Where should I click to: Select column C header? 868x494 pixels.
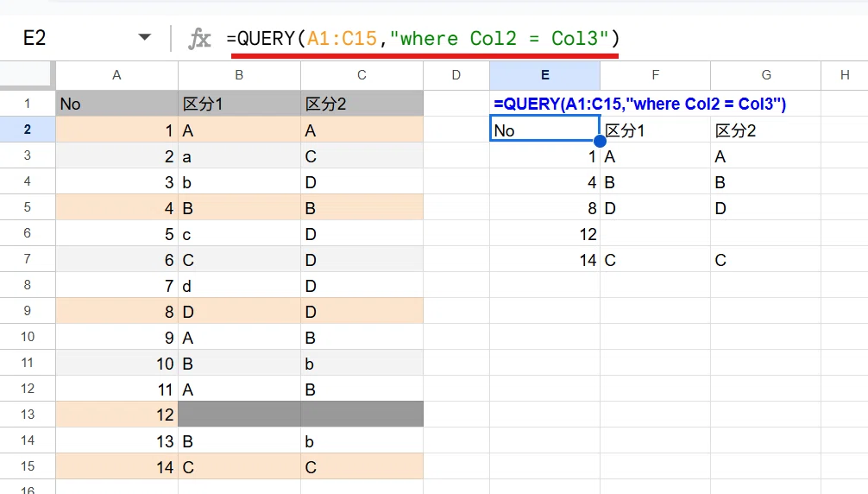click(362, 75)
